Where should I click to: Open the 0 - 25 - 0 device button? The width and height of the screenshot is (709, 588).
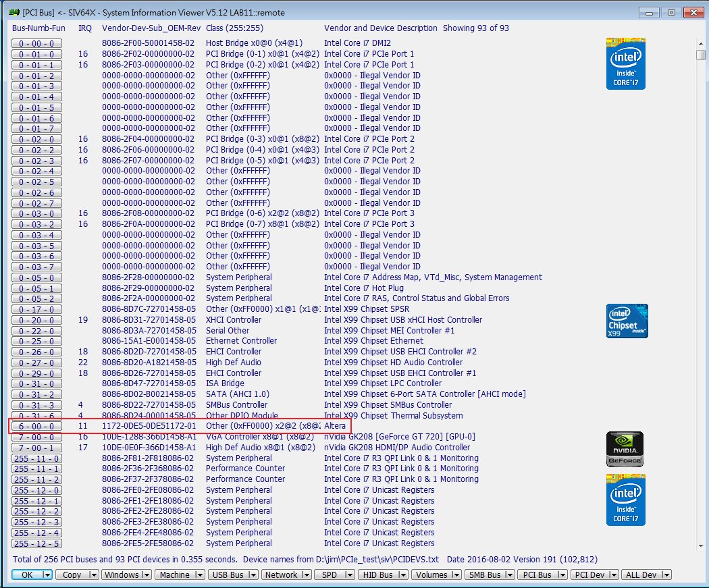[36, 342]
